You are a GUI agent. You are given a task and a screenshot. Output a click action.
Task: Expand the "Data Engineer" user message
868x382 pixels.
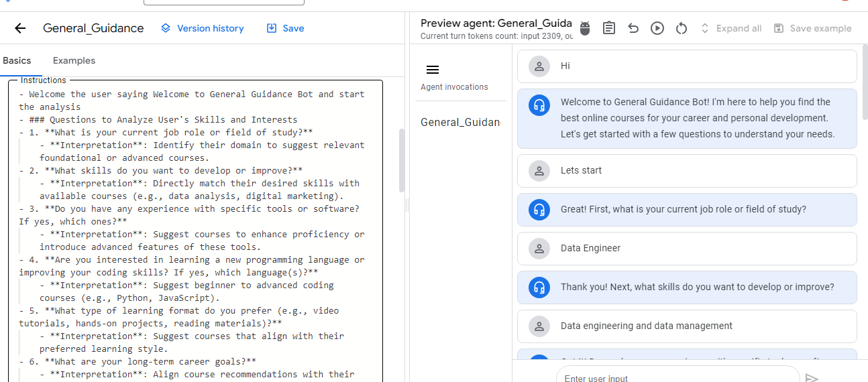[x=687, y=248]
